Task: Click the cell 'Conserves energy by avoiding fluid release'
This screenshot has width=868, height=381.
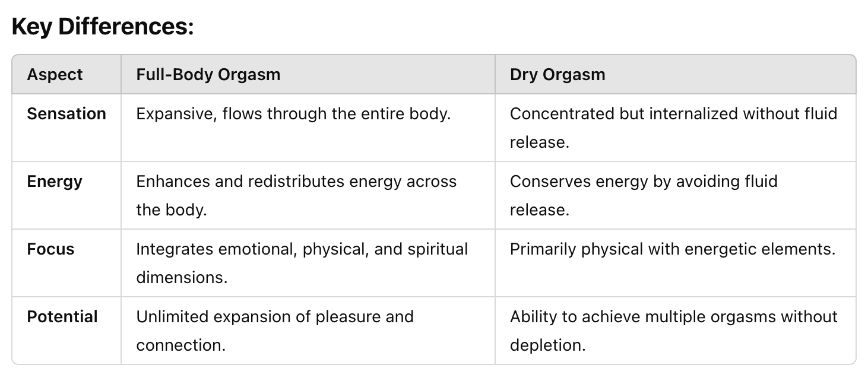Action: click(675, 195)
